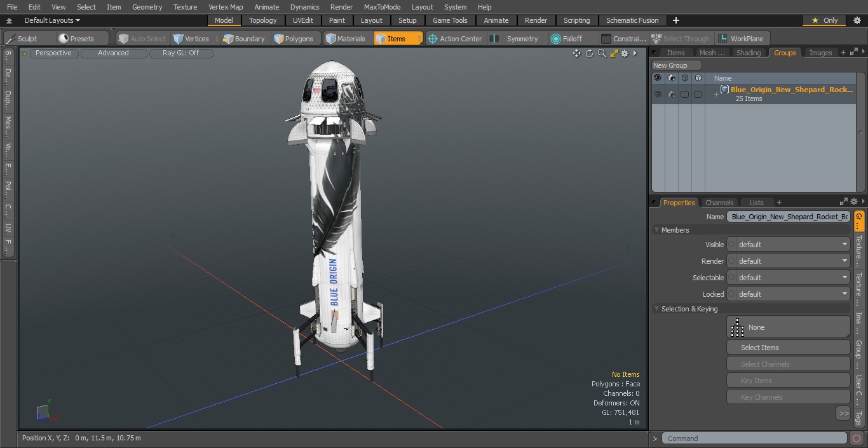Click the None keying set button
Viewport: 868px width, 448px height.
click(789, 327)
